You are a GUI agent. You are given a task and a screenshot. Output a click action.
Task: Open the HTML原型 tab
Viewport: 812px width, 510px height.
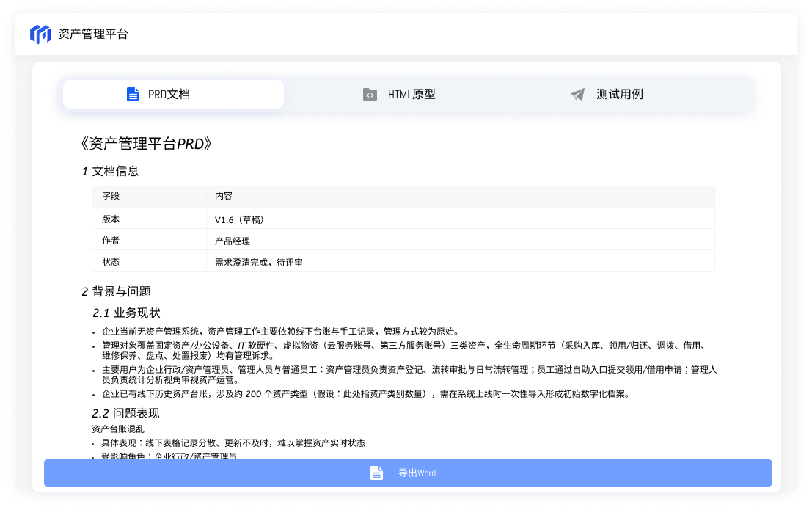(x=399, y=95)
